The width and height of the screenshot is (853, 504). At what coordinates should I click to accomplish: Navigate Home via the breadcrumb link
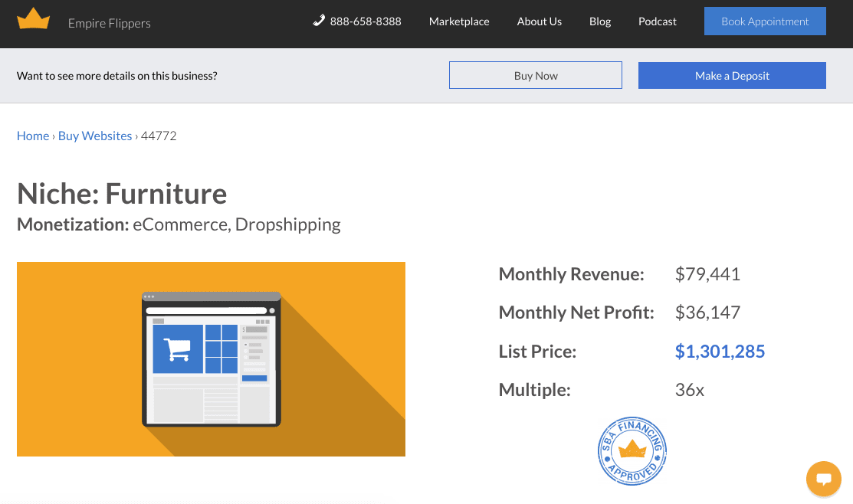pyautogui.click(x=33, y=136)
